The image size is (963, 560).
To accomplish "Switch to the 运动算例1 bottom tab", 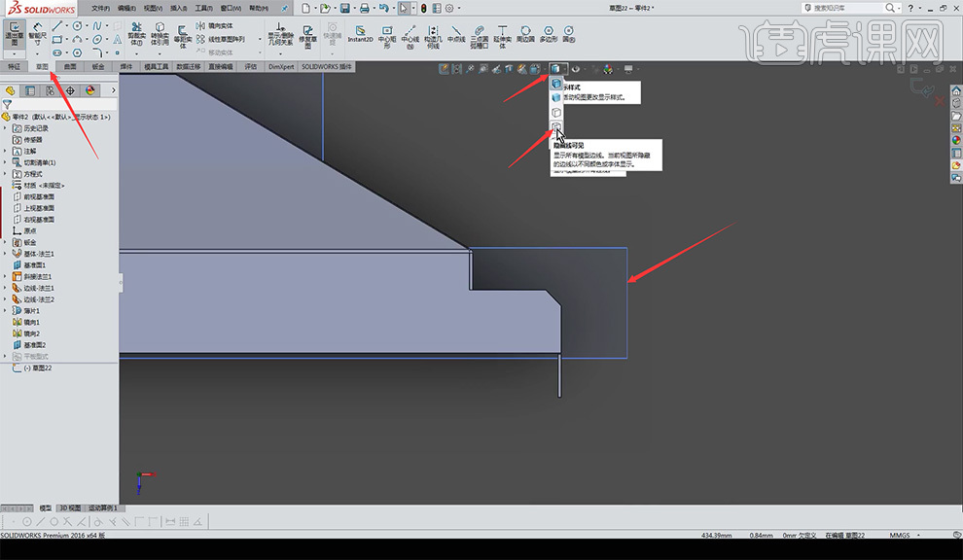I will (x=103, y=507).
